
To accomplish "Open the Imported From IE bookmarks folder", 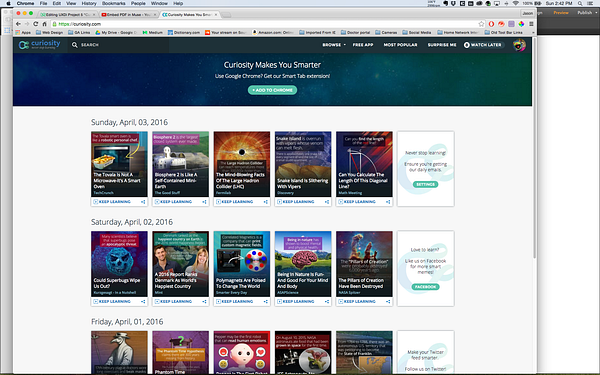I will tap(317, 33).
